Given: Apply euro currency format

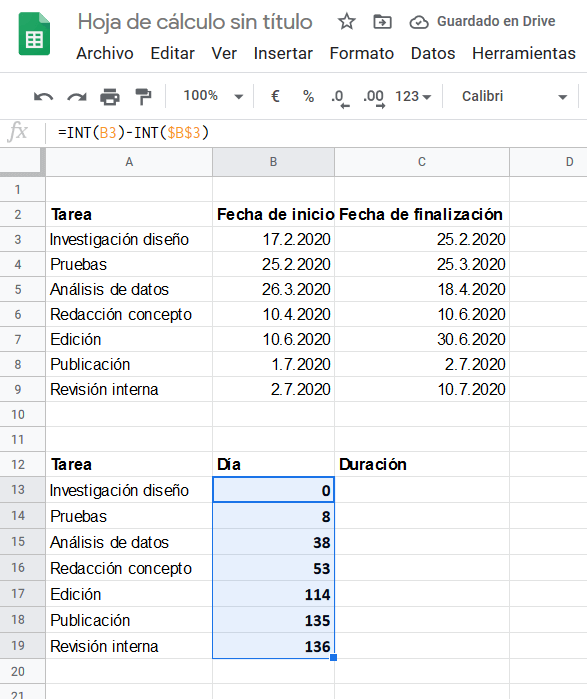Looking at the screenshot, I should click(x=275, y=96).
